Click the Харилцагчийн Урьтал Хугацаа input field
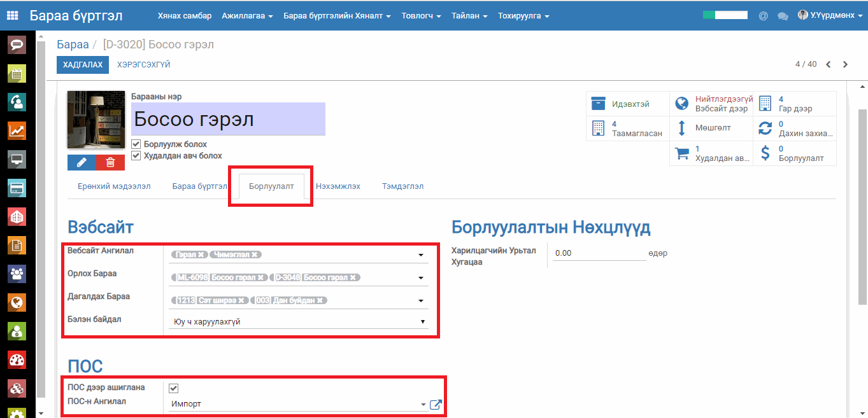Screen dimensions: 868x418 (x=599, y=253)
